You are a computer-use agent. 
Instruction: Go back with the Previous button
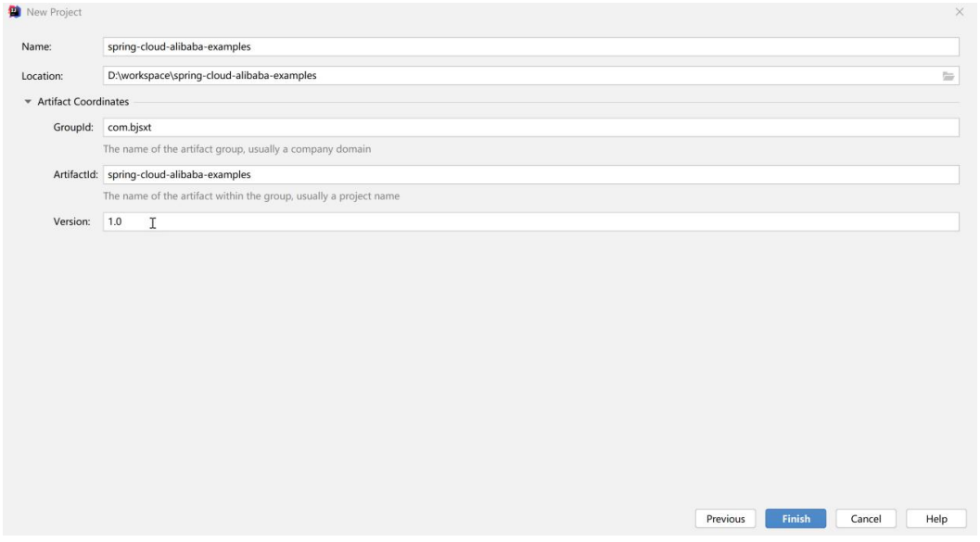[725, 518]
